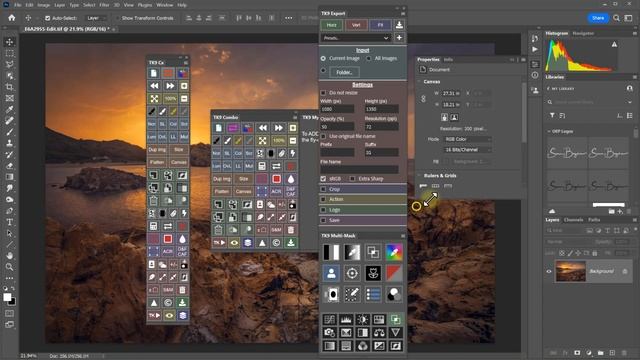Toggle the Auto-Select checkbox
640x360 pixels.
coord(48,18)
